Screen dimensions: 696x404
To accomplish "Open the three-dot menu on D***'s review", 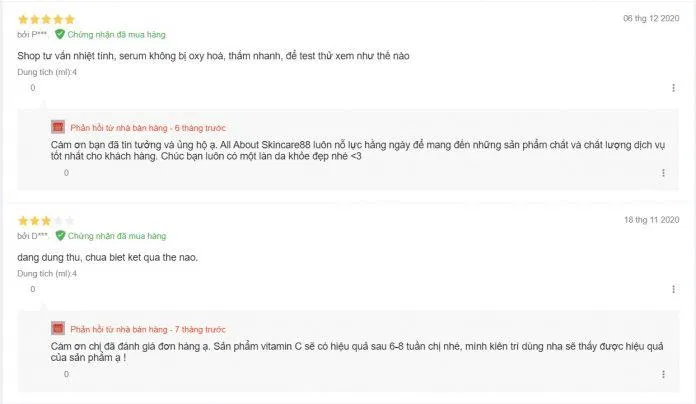I will (x=673, y=289).
